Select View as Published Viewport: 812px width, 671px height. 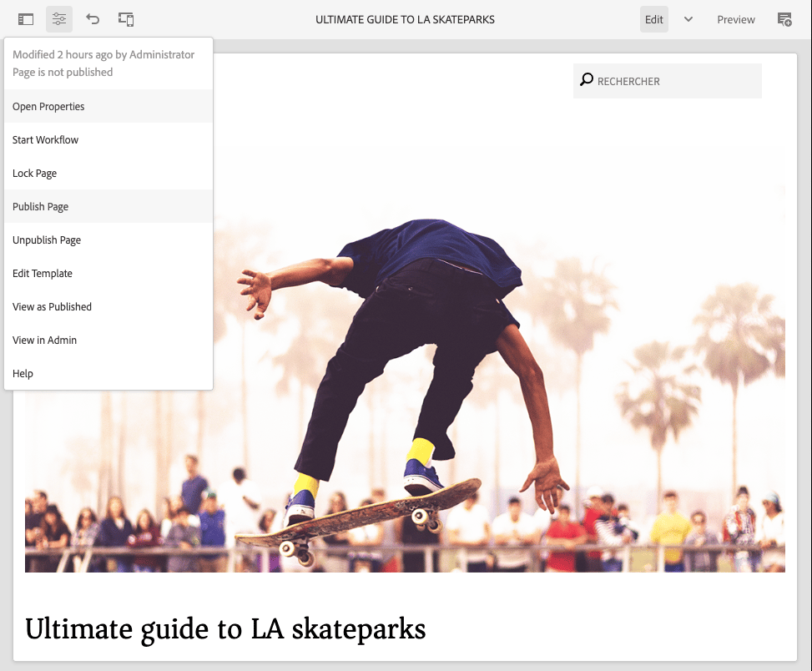pos(52,306)
